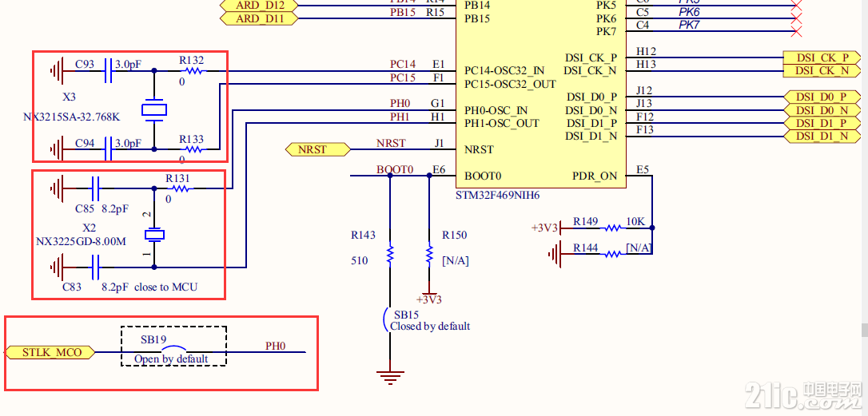
Task: Click the no-connect cross on PK7
Action: tap(797, 31)
